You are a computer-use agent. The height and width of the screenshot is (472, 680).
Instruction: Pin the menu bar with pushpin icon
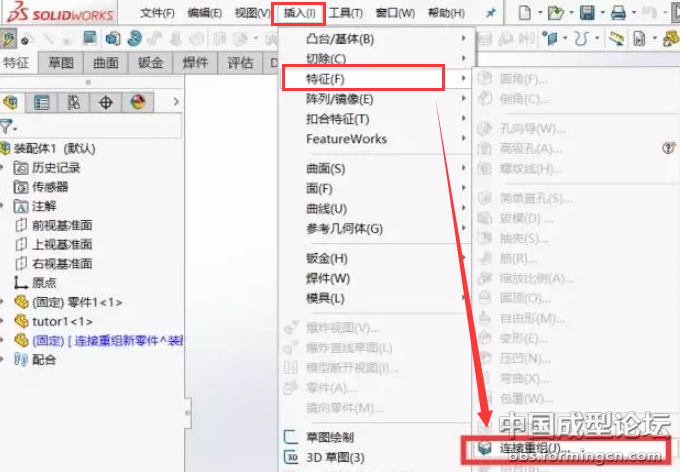click(x=490, y=13)
